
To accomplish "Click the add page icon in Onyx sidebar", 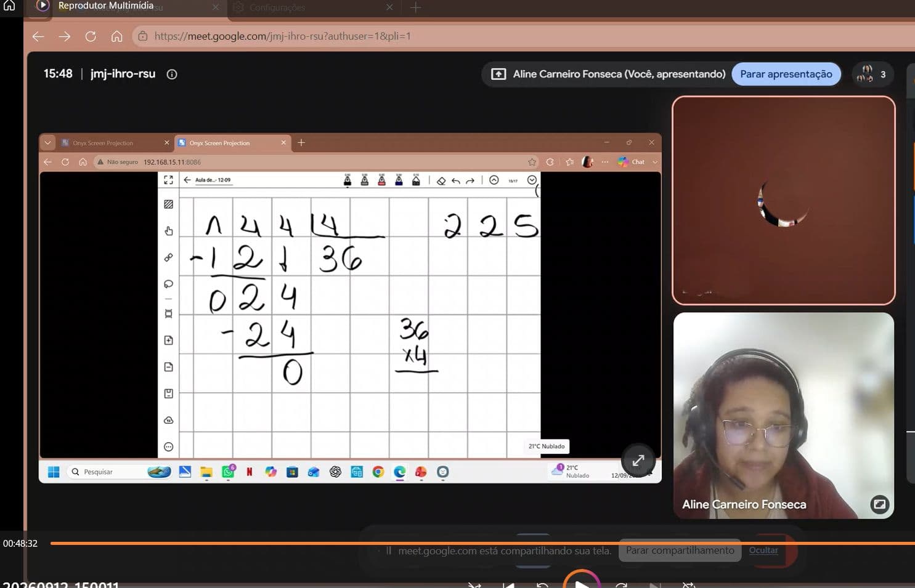I will point(168,340).
